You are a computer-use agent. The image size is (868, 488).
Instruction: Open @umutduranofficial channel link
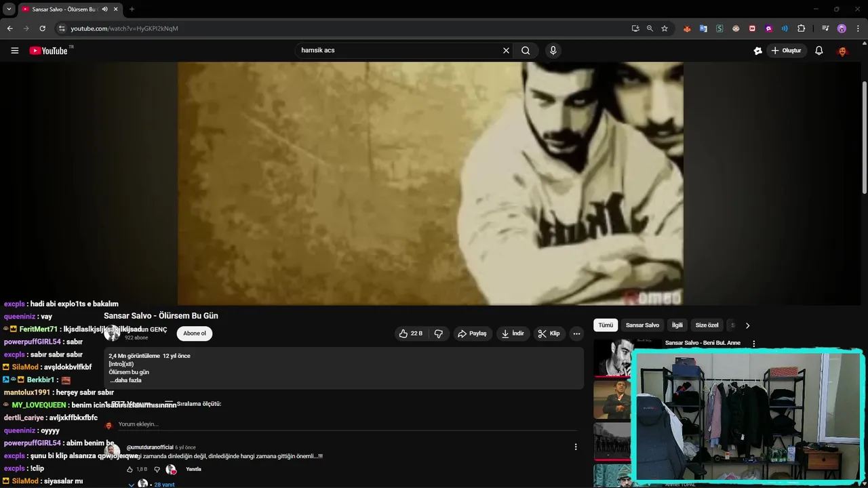[150, 447]
